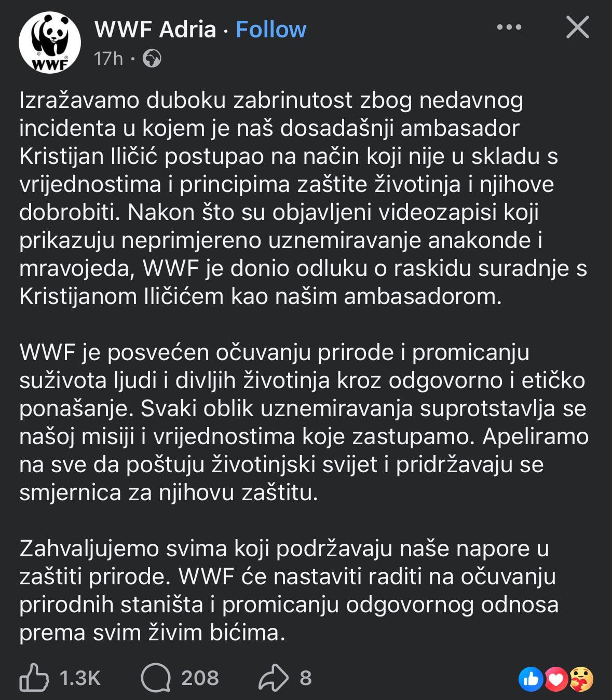This screenshot has width=612, height=700.
Task: Click the red heart reaction emoji
Action: pyautogui.click(x=555, y=679)
